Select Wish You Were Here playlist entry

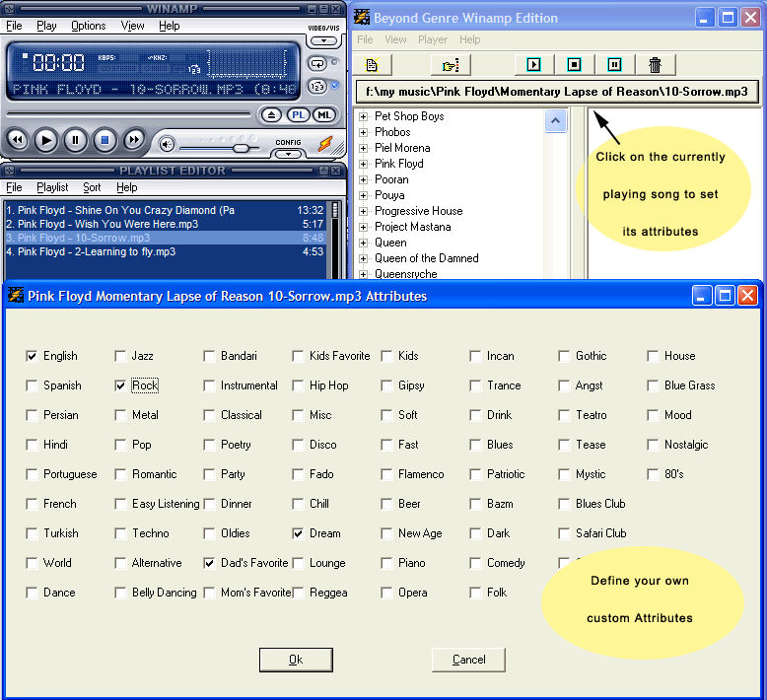pos(165,224)
